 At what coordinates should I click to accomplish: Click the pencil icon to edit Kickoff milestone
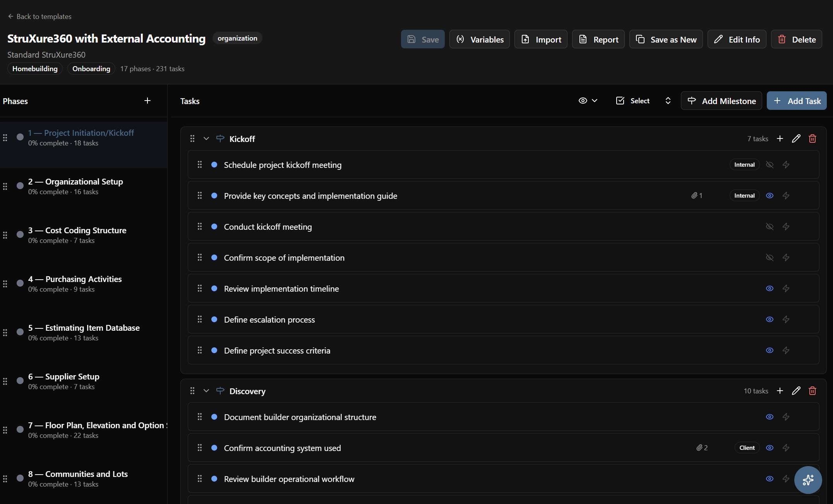pos(796,138)
